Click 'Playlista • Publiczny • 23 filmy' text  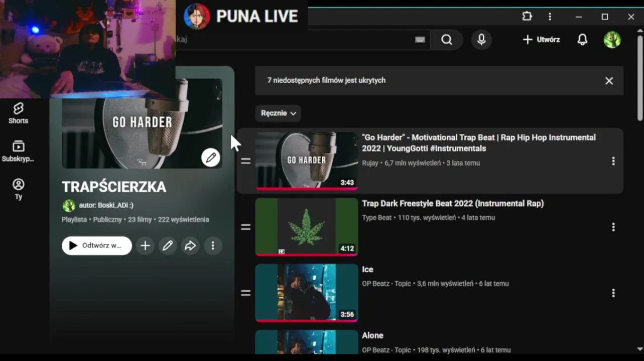(x=106, y=220)
